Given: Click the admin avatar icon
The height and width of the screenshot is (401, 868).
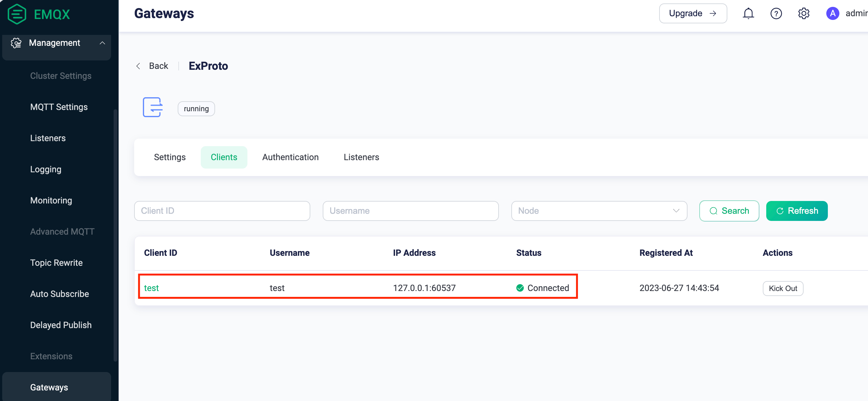Looking at the screenshot, I should coord(832,13).
